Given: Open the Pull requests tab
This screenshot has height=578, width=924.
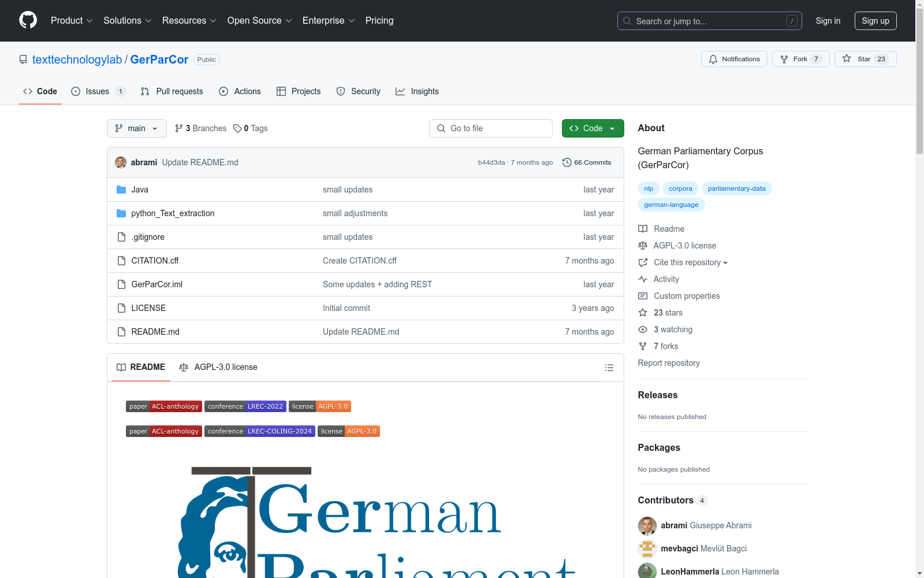Looking at the screenshot, I should [172, 91].
